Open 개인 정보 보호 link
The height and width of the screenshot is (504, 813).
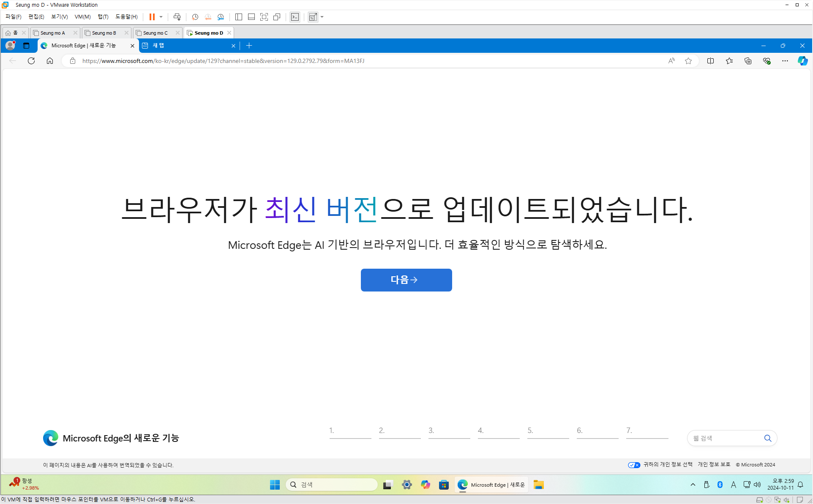(714, 464)
